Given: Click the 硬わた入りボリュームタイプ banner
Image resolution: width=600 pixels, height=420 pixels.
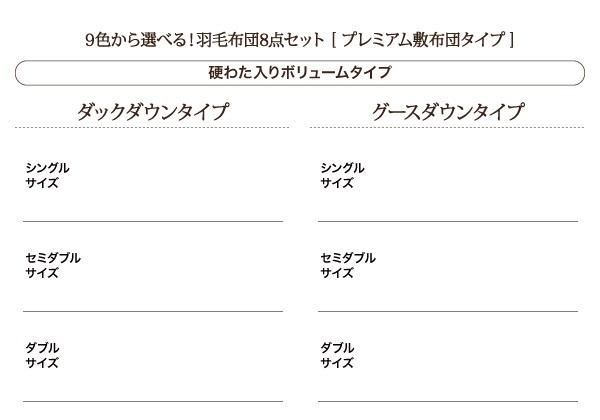Looking at the screenshot, I should tap(299, 73).
